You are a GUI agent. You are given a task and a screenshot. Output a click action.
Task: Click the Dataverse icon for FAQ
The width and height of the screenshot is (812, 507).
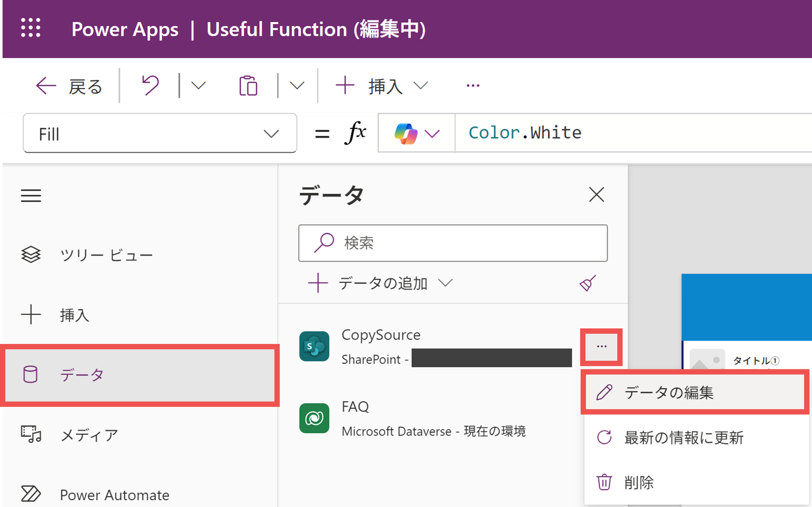click(x=314, y=418)
